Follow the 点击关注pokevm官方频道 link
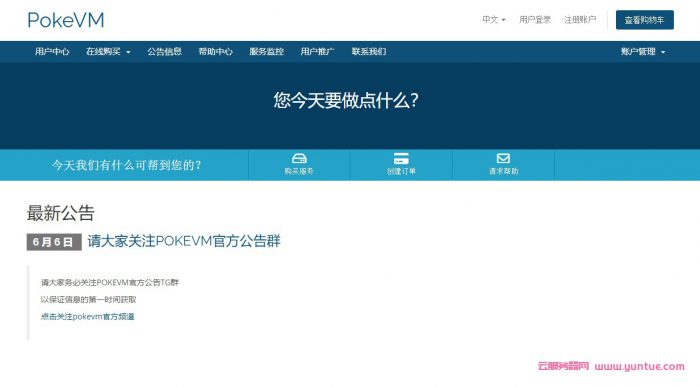This screenshot has width=700, height=387. (88, 316)
